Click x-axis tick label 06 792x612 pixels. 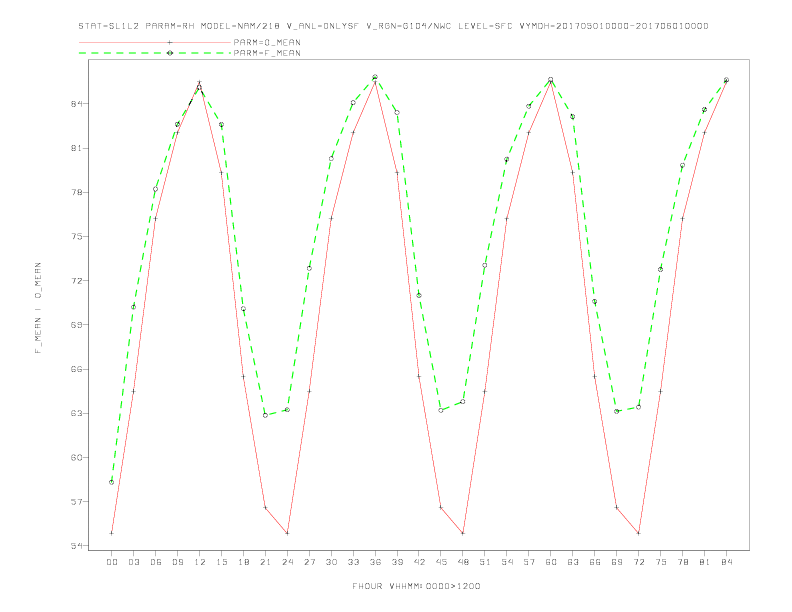[156, 562]
